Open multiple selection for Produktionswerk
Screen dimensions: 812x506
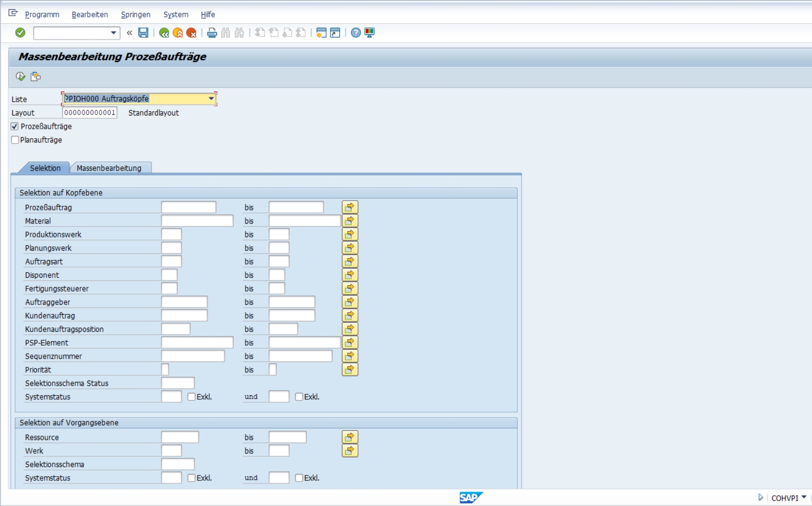[350, 234]
